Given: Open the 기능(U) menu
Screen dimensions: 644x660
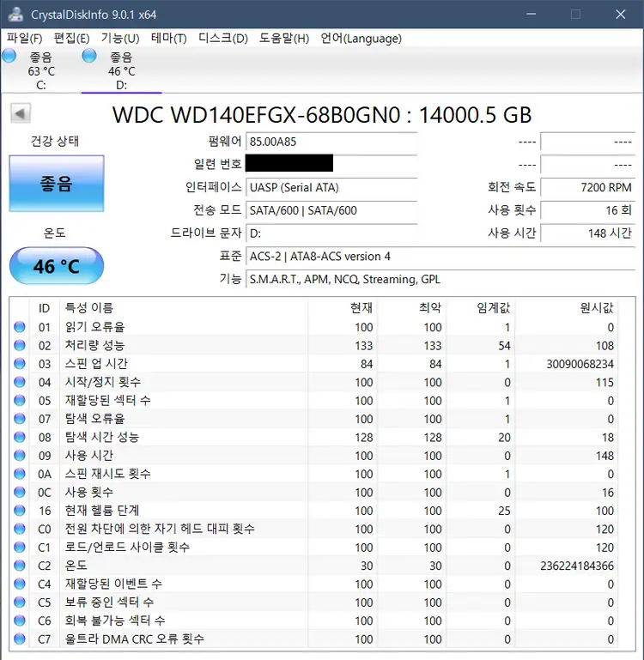Looking at the screenshot, I should pyautogui.click(x=120, y=39).
